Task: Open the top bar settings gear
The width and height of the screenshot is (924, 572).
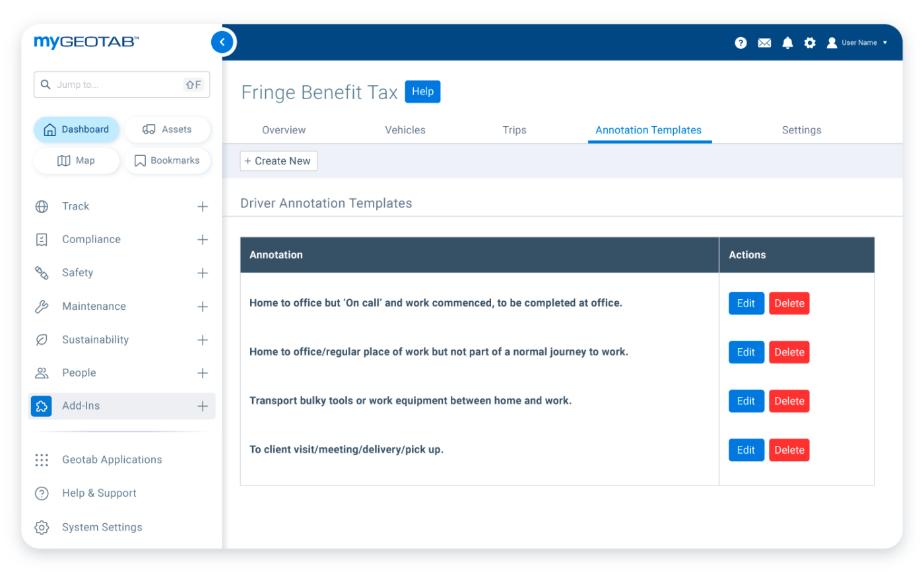Action: [x=810, y=42]
